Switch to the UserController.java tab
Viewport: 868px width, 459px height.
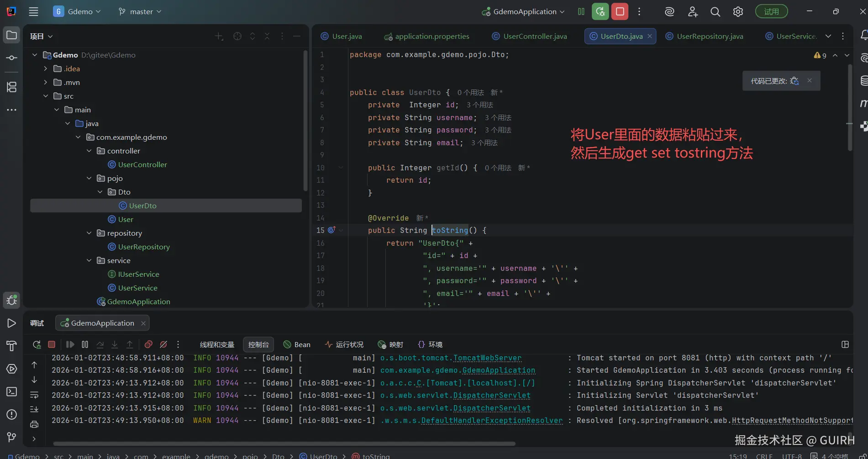click(530, 36)
